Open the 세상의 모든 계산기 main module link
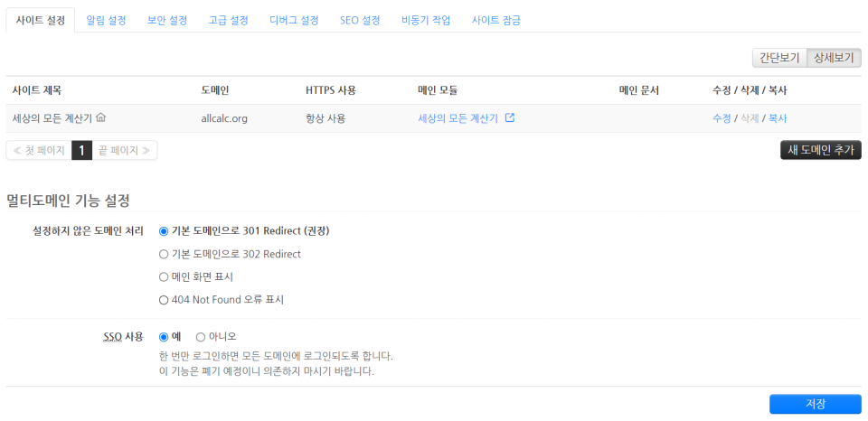Image resolution: width=868 pixels, height=421 pixels. 458,117
